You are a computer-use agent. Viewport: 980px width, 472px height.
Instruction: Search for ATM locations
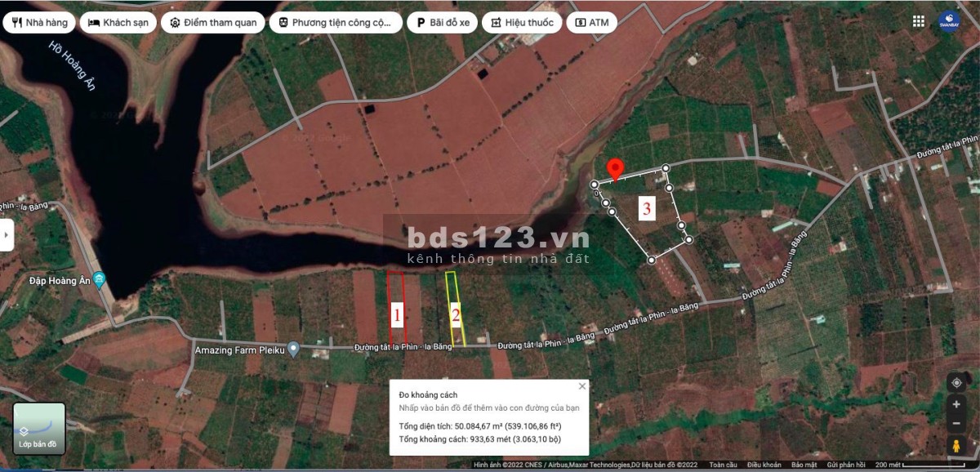coord(591,22)
